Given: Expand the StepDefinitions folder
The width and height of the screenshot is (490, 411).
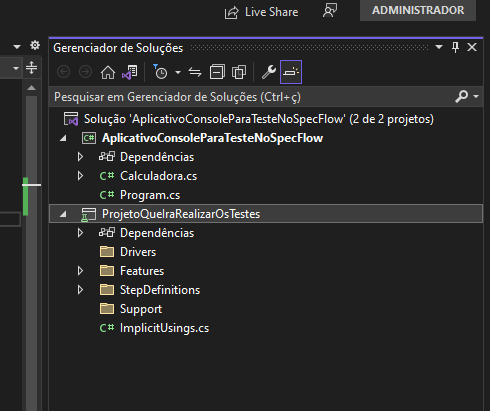Looking at the screenshot, I should click(80, 290).
